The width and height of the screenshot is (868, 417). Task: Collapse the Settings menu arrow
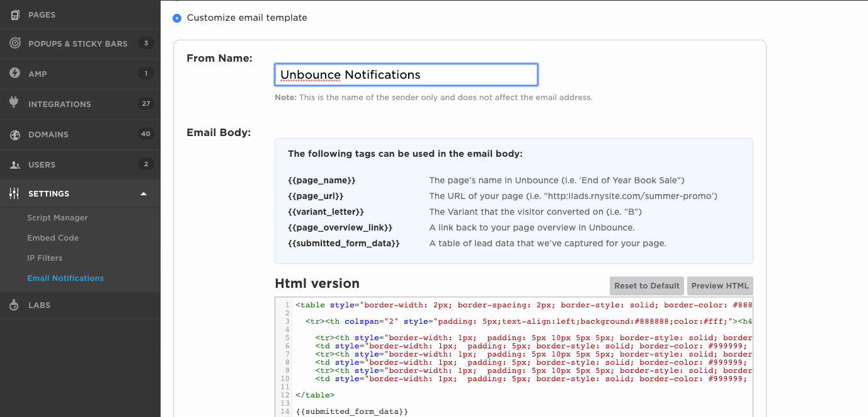click(x=144, y=193)
